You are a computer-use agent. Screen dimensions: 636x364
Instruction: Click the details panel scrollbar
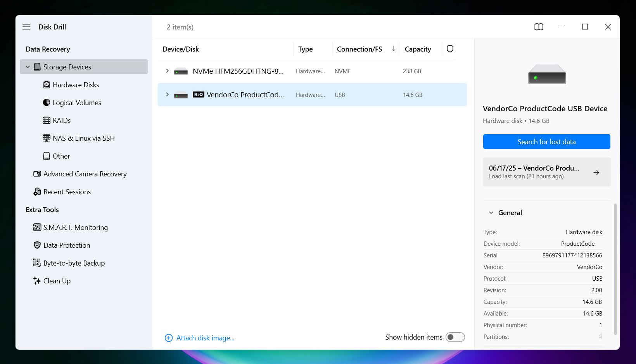point(615,269)
